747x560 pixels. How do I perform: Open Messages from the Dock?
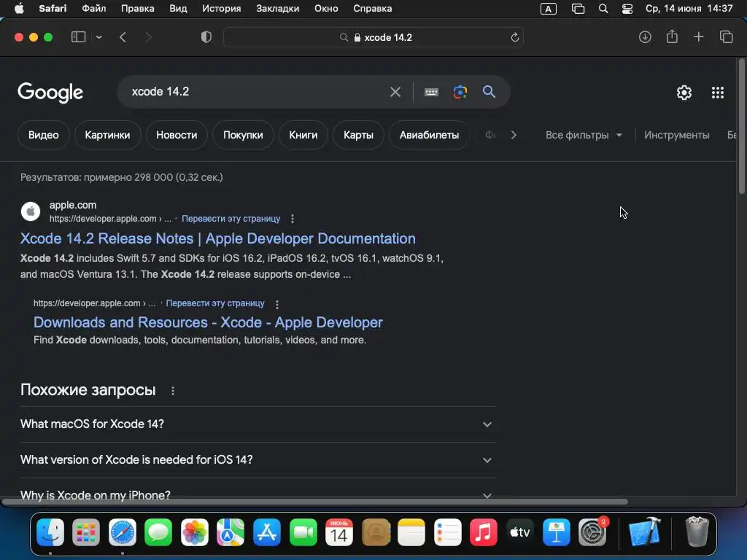pos(158,532)
